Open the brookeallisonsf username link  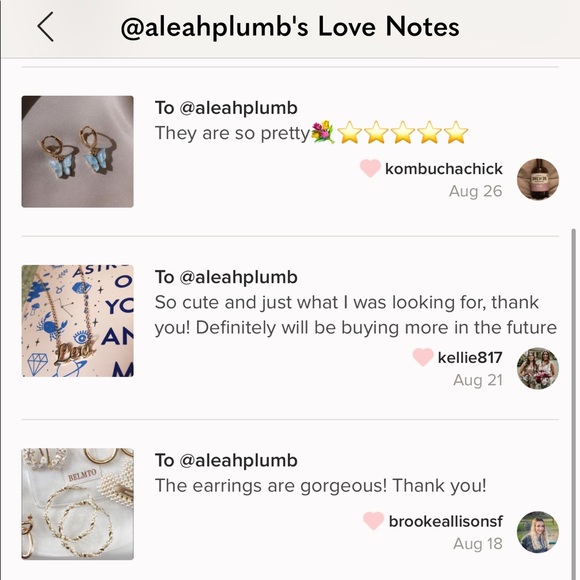(446, 521)
